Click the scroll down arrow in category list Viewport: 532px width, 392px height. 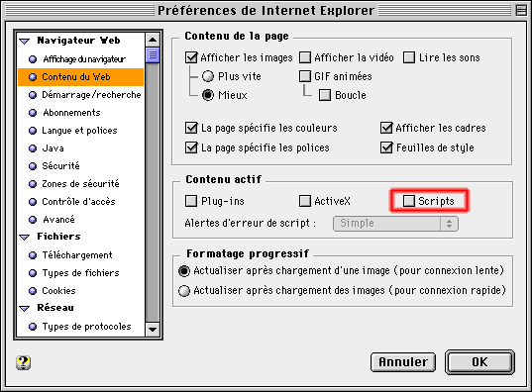[x=153, y=330]
